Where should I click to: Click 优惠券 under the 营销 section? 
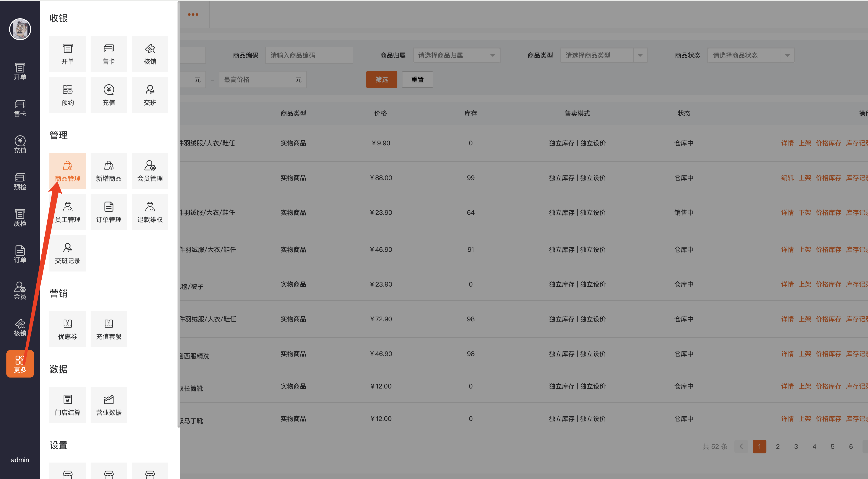[67, 329]
